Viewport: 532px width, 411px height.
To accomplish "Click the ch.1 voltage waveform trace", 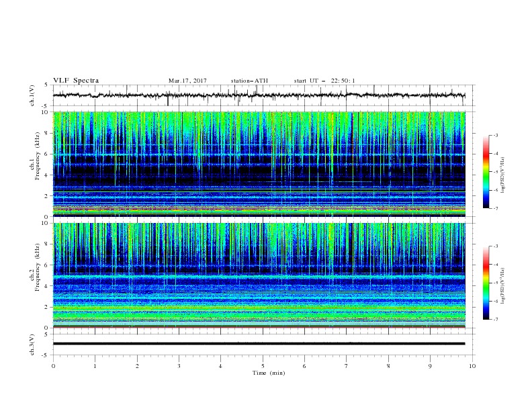I will (259, 95).
